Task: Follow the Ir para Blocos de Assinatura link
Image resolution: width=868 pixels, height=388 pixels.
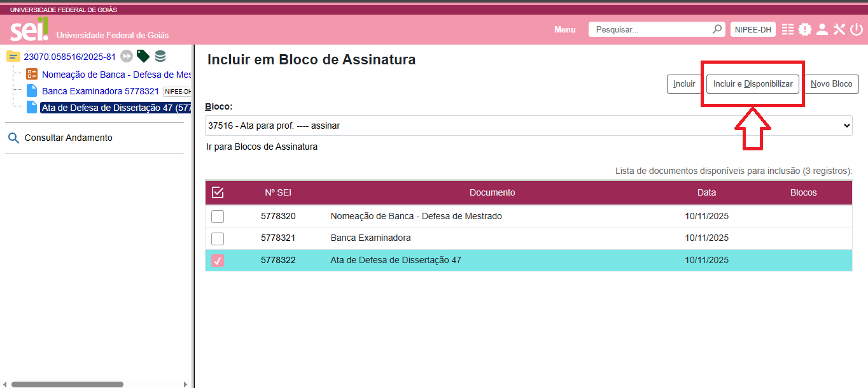Action: (262, 147)
